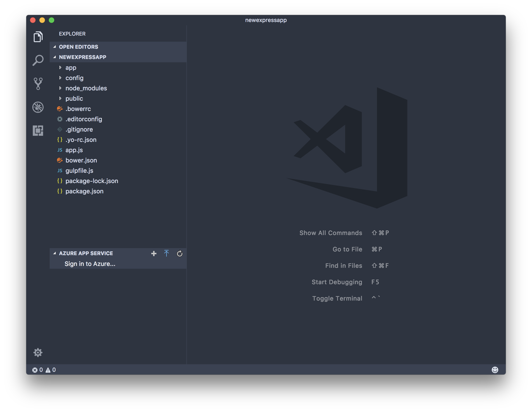The image size is (532, 412).
Task: Open the bower.json file
Action: 118,160
